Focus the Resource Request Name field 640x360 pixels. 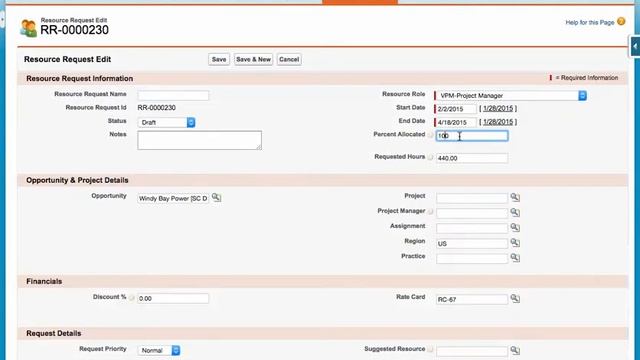point(173,96)
